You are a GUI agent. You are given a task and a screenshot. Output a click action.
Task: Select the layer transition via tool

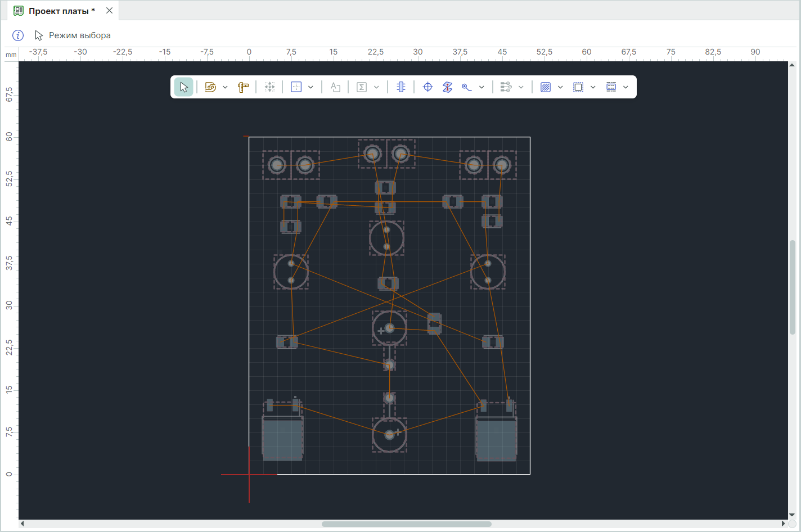pyautogui.click(x=447, y=87)
